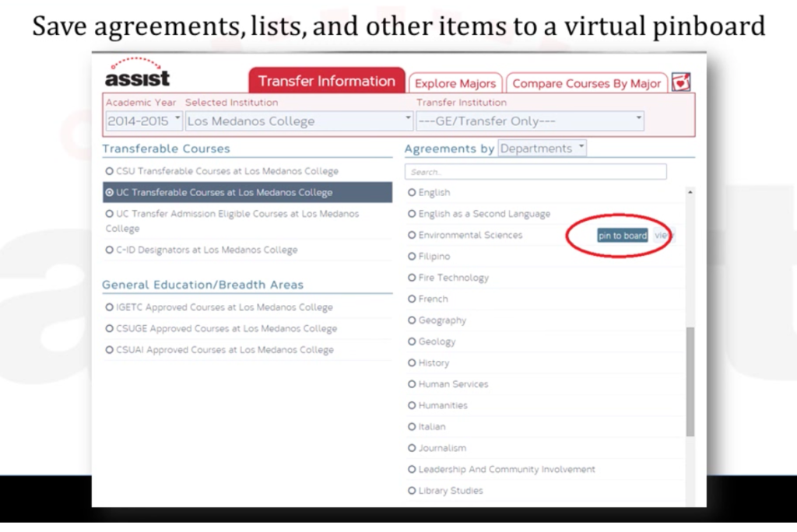Select UC Transfer Admission Eligible Courses option
This screenshot has width=797, height=532.
[x=232, y=221]
